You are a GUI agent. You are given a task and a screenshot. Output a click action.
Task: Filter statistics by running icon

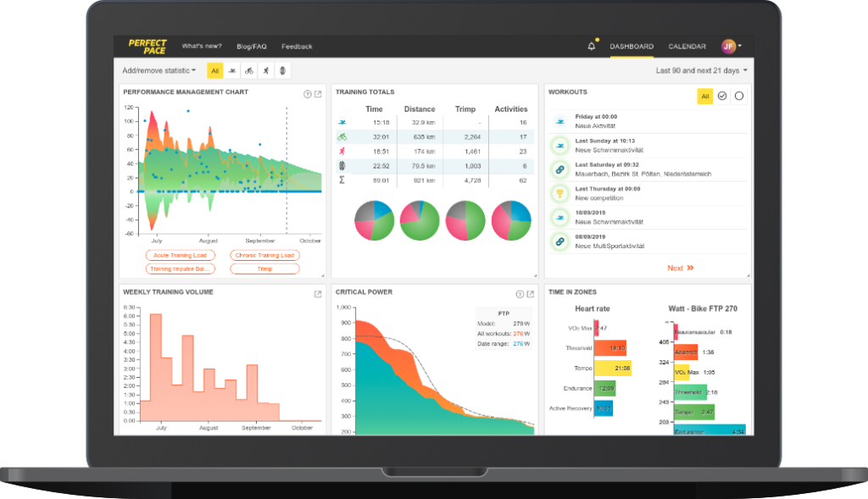(x=265, y=71)
